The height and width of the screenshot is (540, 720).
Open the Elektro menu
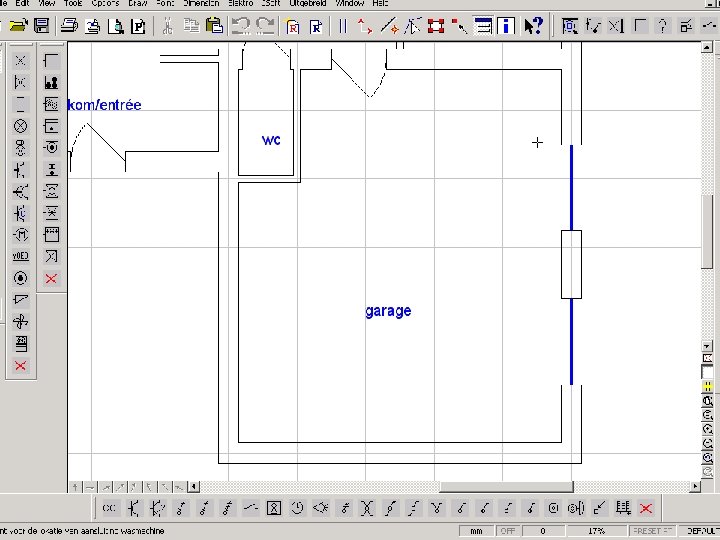(241, 3)
